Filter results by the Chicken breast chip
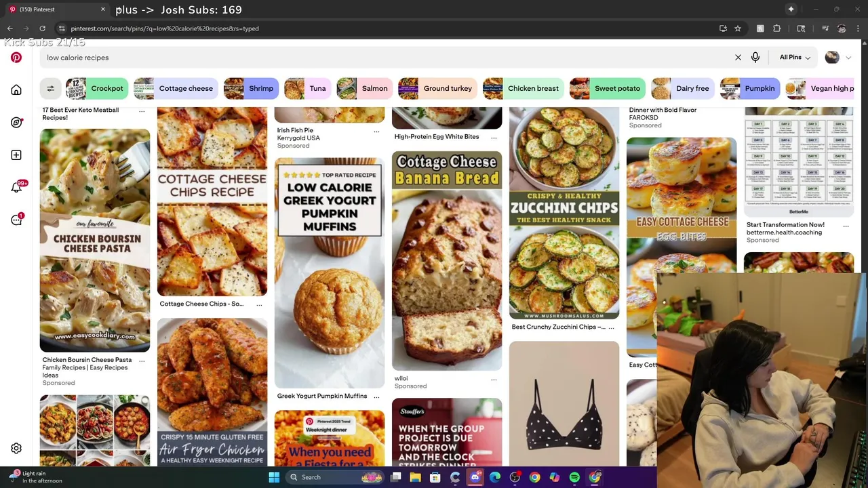This screenshot has height=488, width=868. [523, 88]
